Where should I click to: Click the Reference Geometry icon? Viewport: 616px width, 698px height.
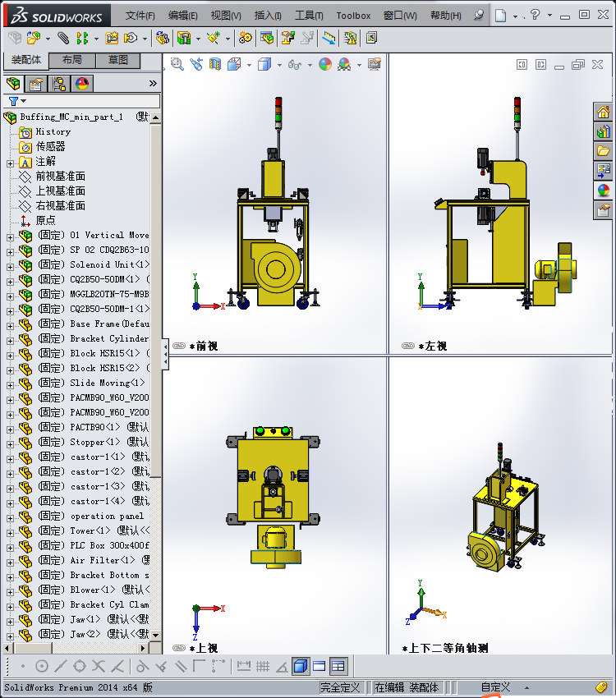point(214,38)
